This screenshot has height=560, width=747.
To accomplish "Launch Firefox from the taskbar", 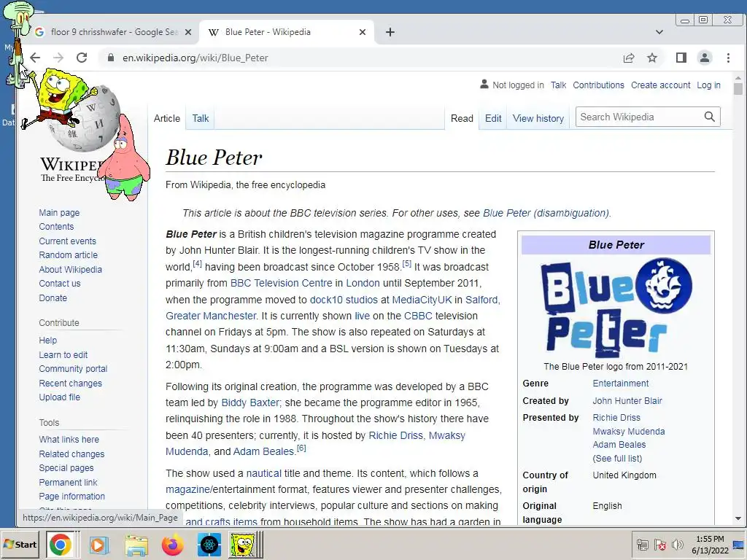I will (x=172, y=544).
